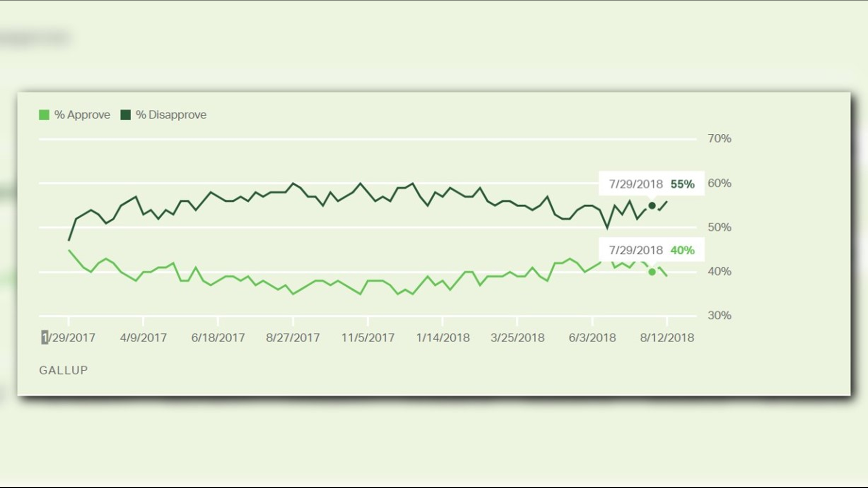Viewport: 868px width, 488px height.
Task: Select the 6/3/2018 date axis label
Action: tap(592, 338)
